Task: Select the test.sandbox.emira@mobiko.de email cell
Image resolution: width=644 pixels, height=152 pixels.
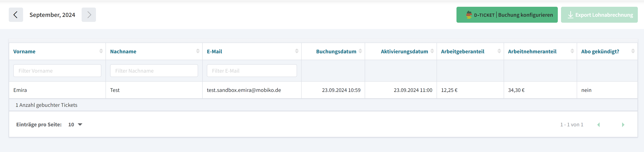Action: (x=244, y=90)
